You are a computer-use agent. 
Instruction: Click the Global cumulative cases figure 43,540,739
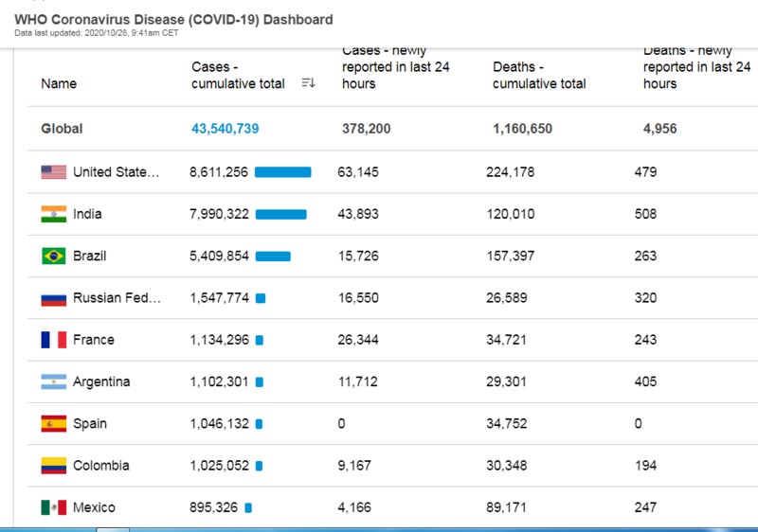(226, 129)
